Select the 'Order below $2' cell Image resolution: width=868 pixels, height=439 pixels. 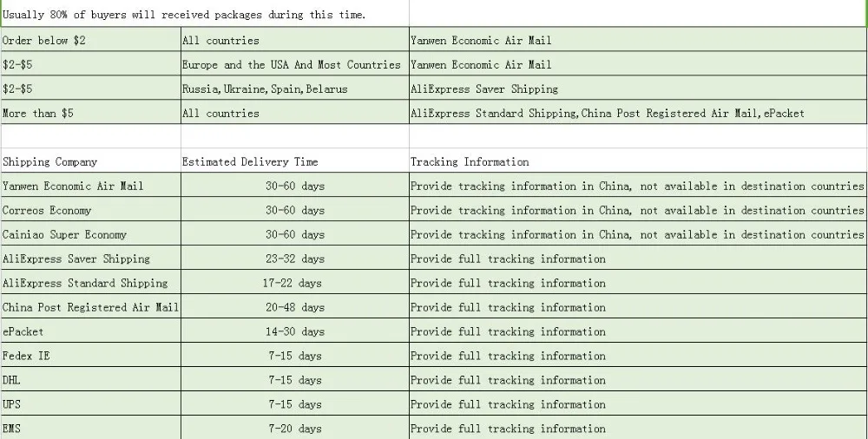coord(91,40)
